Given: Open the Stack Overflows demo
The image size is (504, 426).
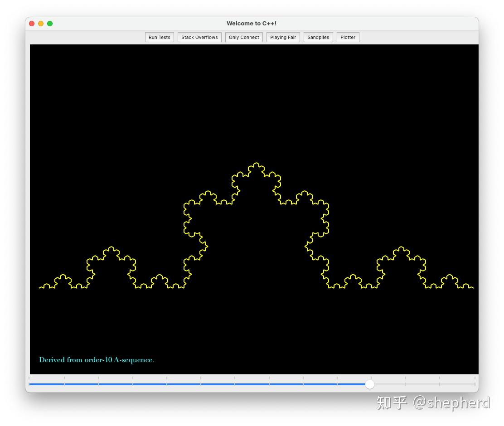Looking at the screenshot, I should click(x=199, y=37).
